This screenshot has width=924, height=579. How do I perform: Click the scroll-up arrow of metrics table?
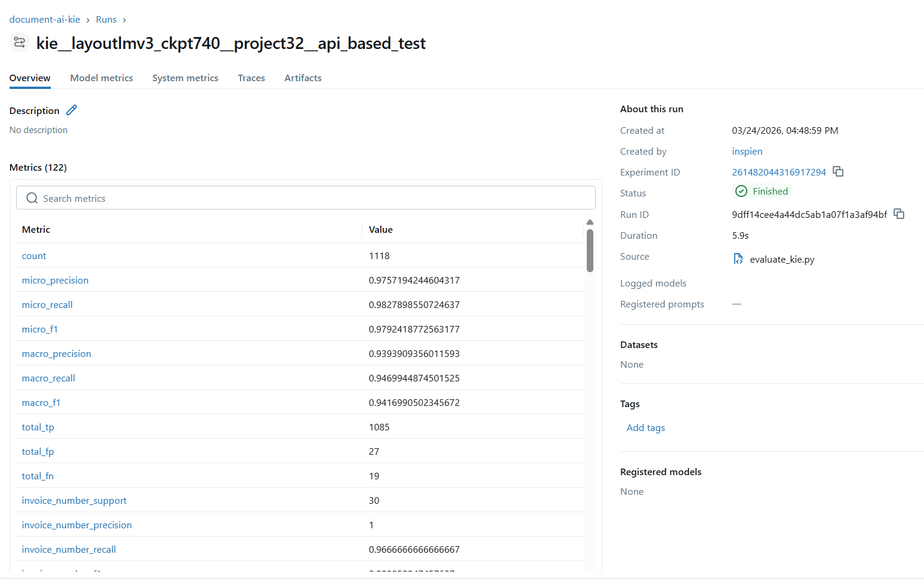click(x=590, y=222)
